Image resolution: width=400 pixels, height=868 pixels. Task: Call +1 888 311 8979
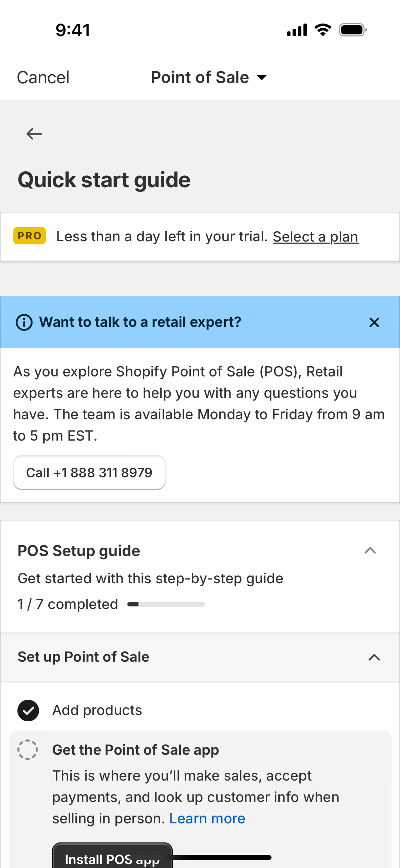pos(89,472)
